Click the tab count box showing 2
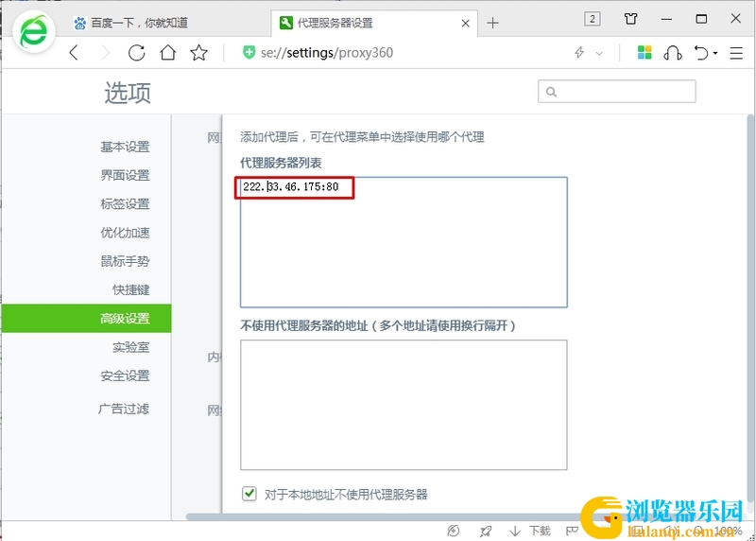 pyautogui.click(x=593, y=19)
